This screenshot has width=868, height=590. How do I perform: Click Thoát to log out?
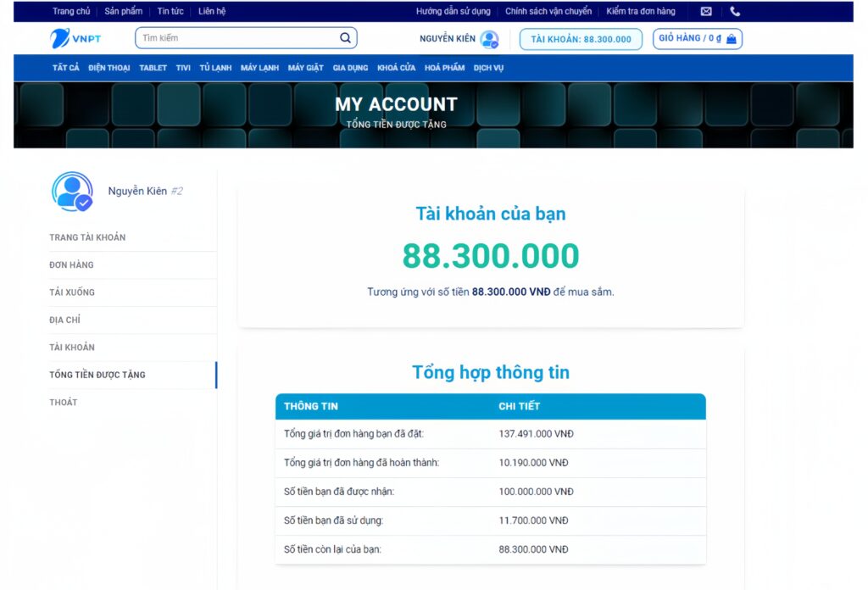tap(64, 403)
